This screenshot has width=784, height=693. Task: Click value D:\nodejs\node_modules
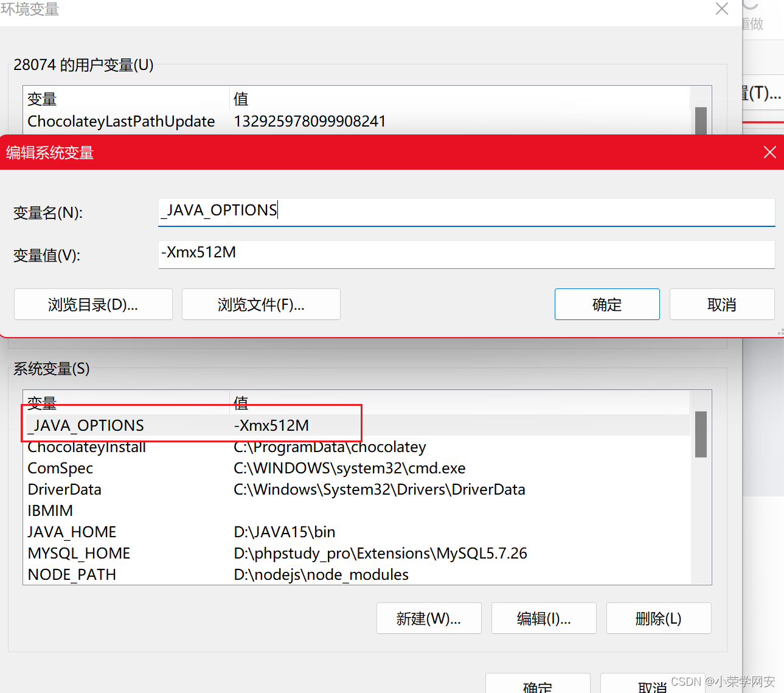(x=321, y=574)
